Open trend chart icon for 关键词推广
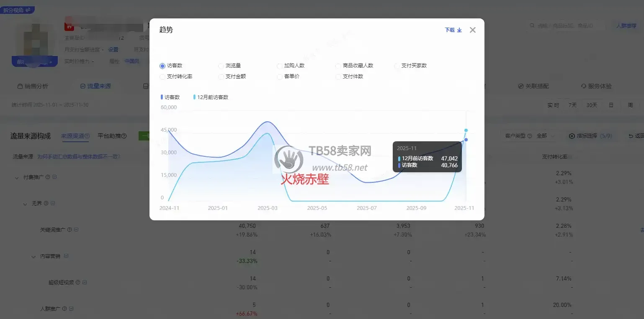644x319 pixels. point(76,230)
